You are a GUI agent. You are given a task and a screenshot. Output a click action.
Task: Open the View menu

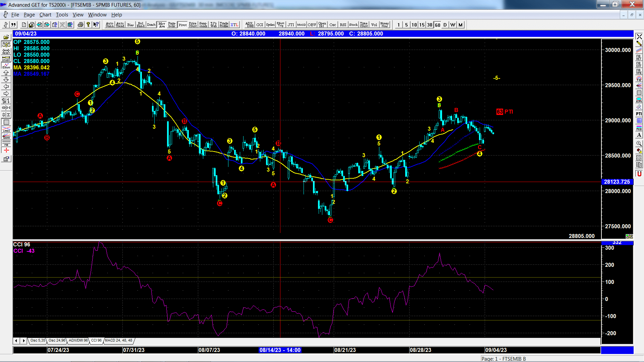[78, 15]
